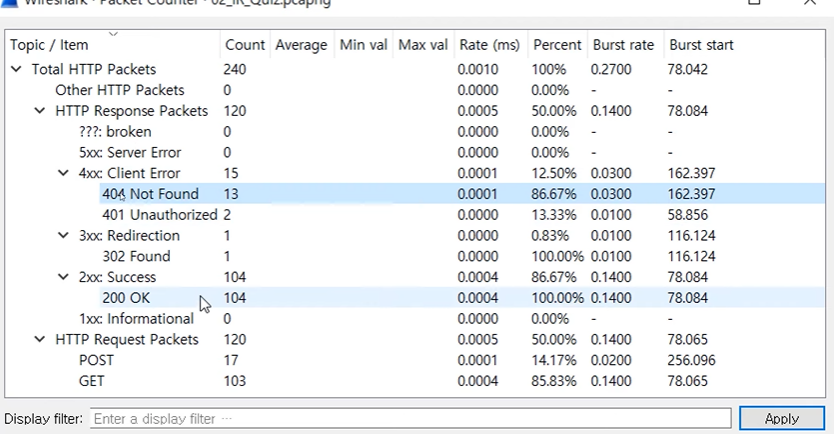
Task: Sort by the Burst rate column header
Action: (x=624, y=45)
